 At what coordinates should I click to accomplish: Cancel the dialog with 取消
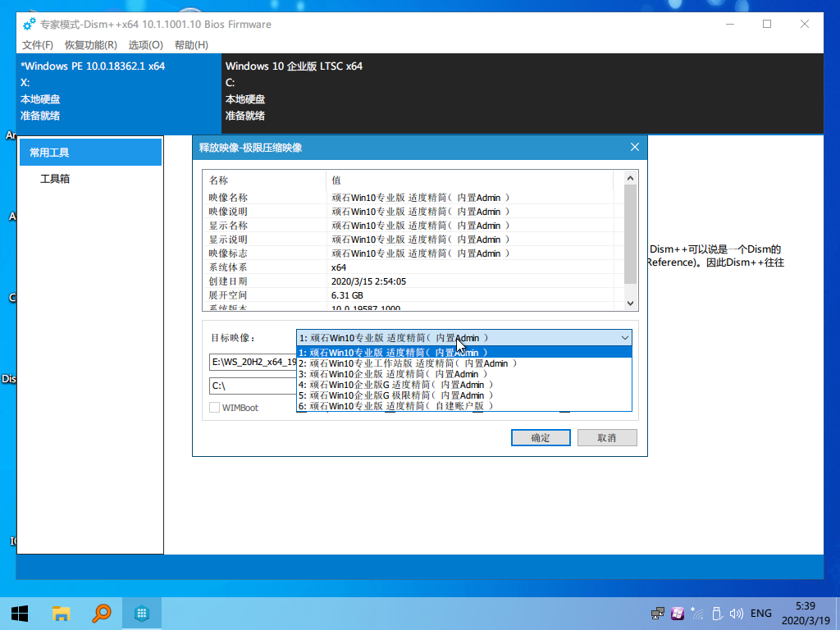(x=607, y=438)
